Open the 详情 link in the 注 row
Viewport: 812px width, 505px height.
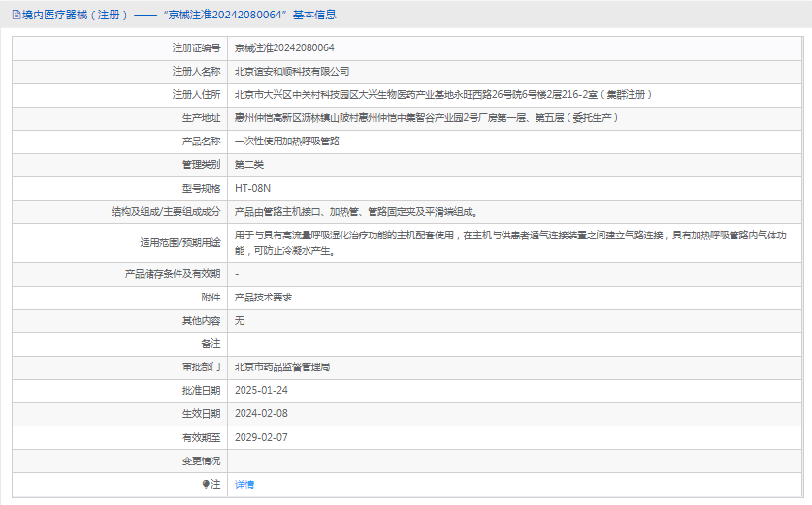click(244, 485)
